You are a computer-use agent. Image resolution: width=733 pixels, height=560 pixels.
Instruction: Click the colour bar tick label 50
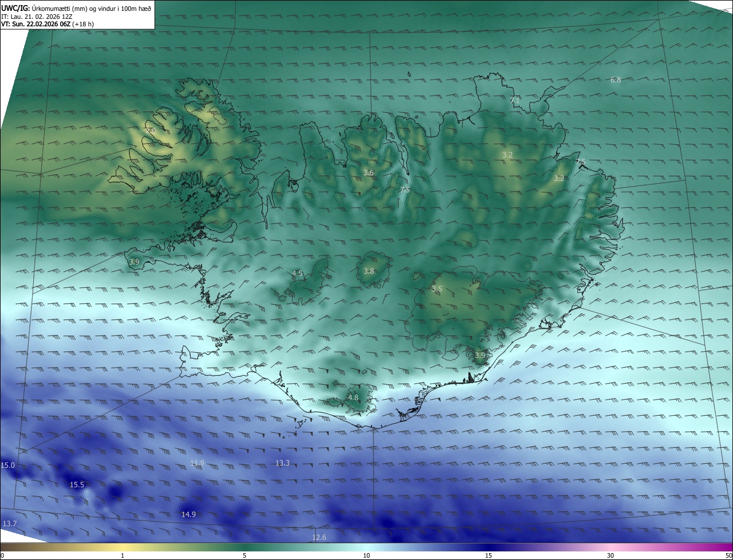(728, 555)
